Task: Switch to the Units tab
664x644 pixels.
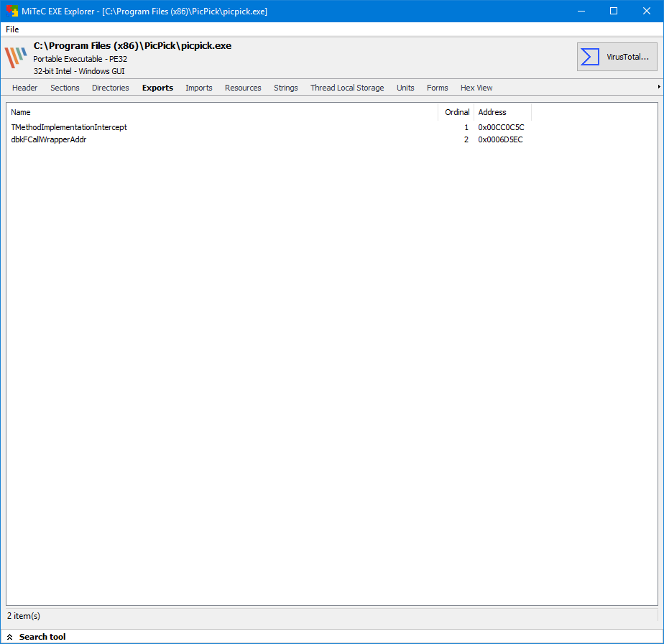Action: coord(405,88)
